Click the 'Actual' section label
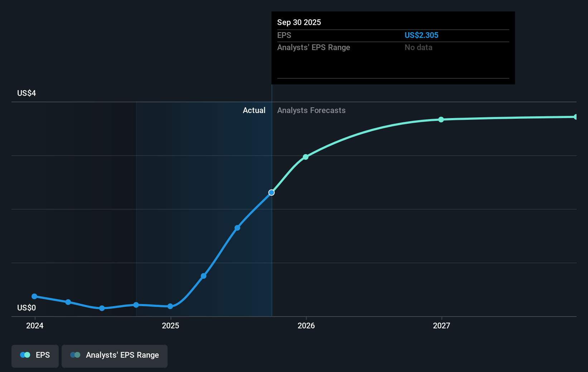 254,110
